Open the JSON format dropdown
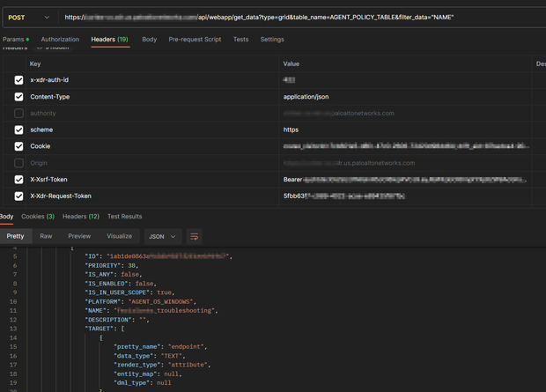 tap(162, 236)
